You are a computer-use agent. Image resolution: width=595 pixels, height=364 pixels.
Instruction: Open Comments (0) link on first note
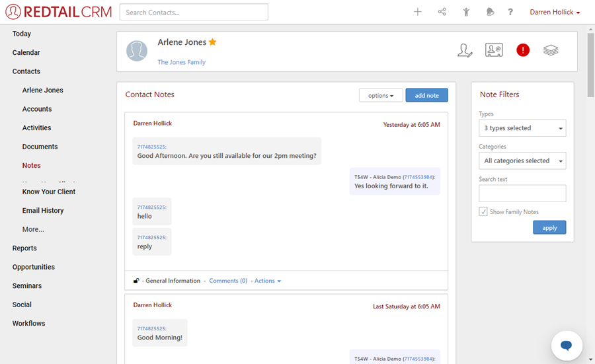coord(228,281)
